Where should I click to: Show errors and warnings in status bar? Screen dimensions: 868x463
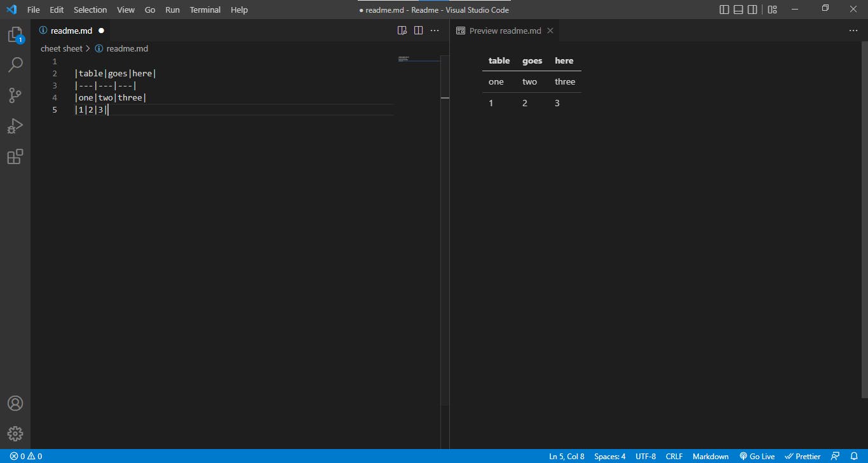pyautogui.click(x=26, y=456)
